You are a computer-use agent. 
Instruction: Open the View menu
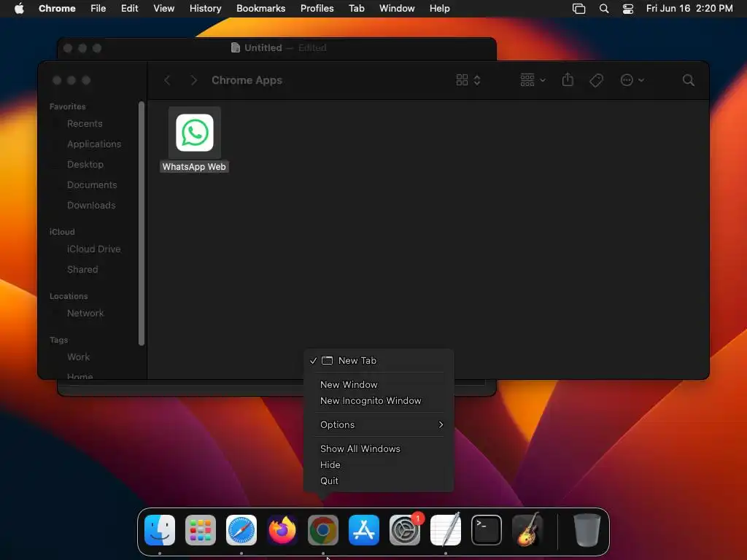point(164,9)
